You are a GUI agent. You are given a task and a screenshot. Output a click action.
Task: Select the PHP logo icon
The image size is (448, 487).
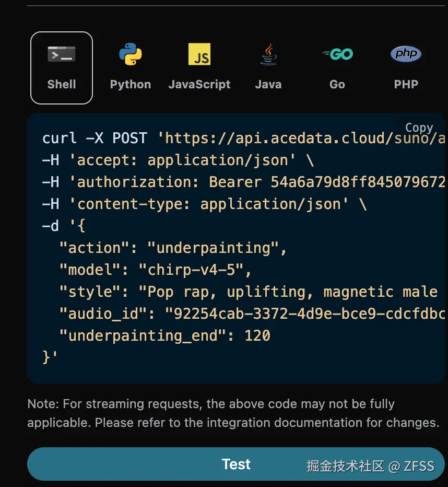[406, 54]
